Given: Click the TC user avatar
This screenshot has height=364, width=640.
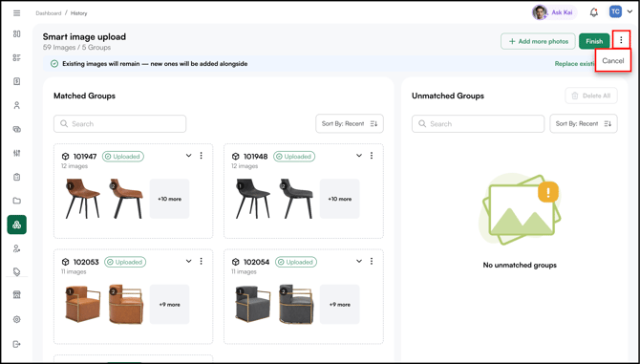Looking at the screenshot, I should (x=615, y=11).
